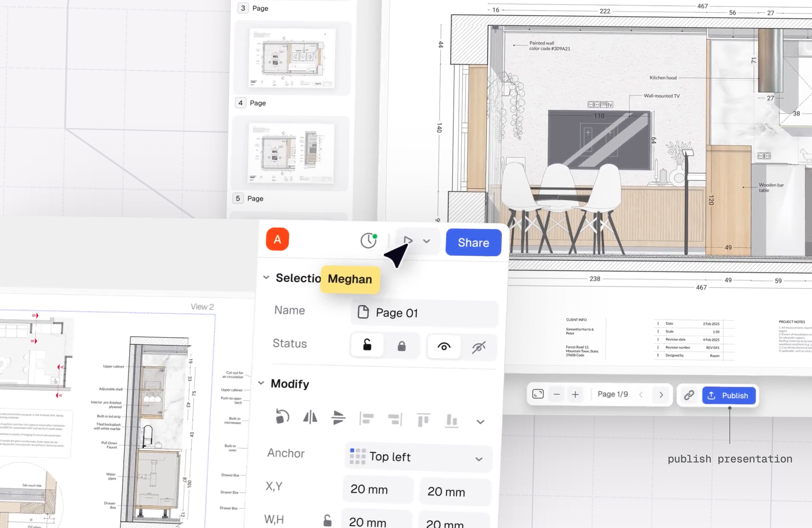Set status to the locked padlock
The image size is (812, 528).
click(x=402, y=346)
